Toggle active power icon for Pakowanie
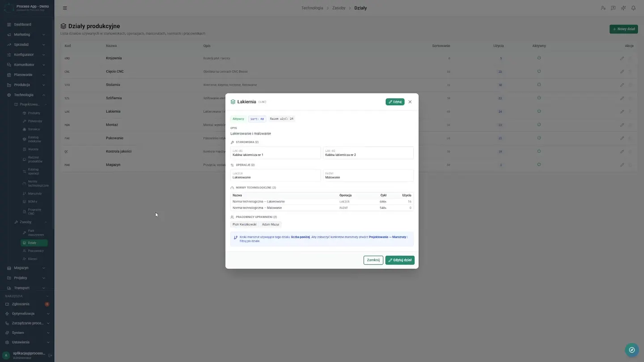The image size is (644, 362). (539, 138)
